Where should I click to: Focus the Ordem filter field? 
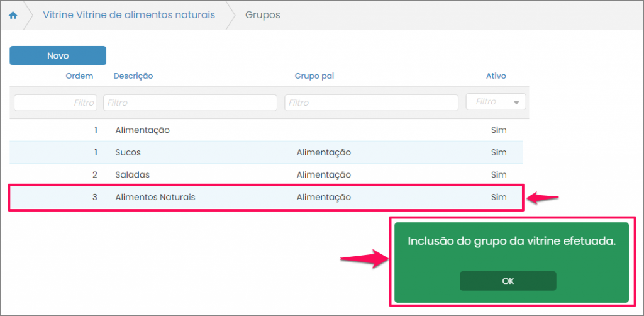click(x=55, y=103)
